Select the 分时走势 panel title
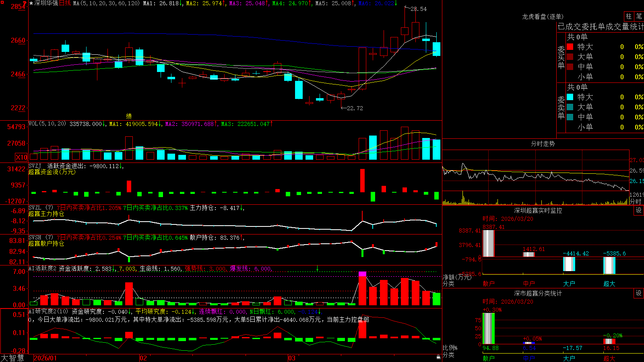The image size is (644, 362). point(543,144)
